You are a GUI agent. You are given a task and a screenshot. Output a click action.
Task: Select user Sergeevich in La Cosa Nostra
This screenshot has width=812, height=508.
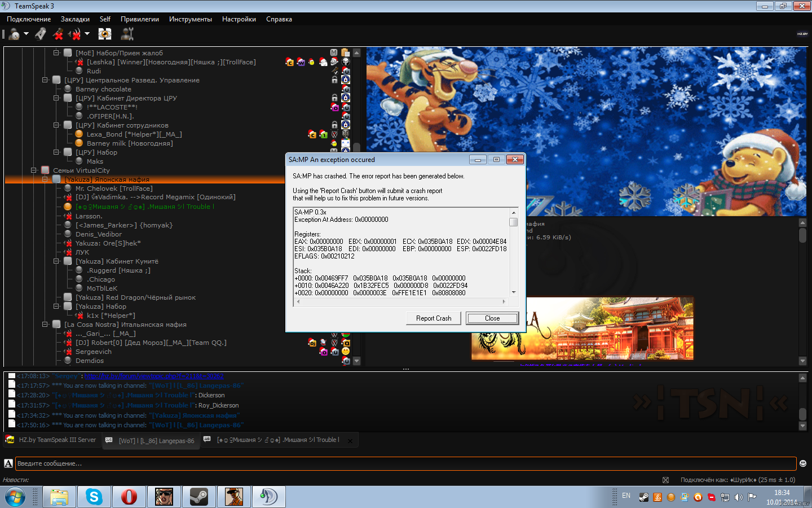click(x=94, y=352)
